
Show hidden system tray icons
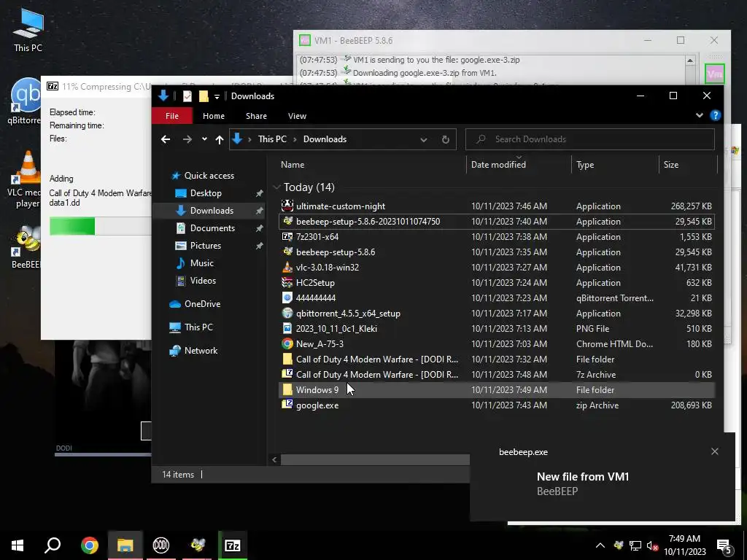click(x=600, y=545)
